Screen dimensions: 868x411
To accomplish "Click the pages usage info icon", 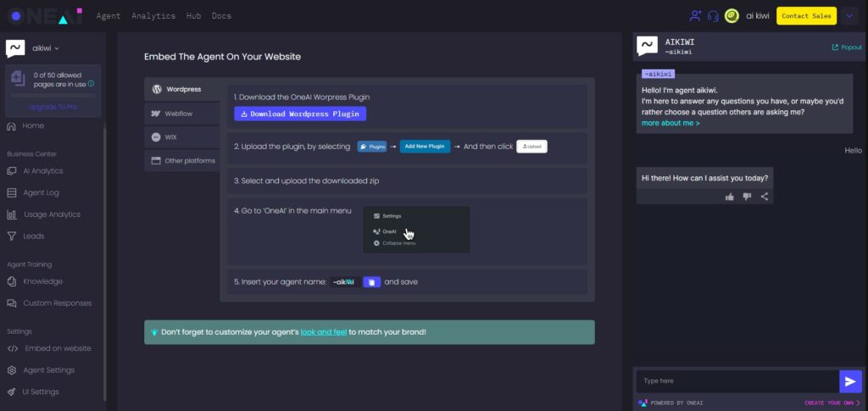I will [x=91, y=84].
